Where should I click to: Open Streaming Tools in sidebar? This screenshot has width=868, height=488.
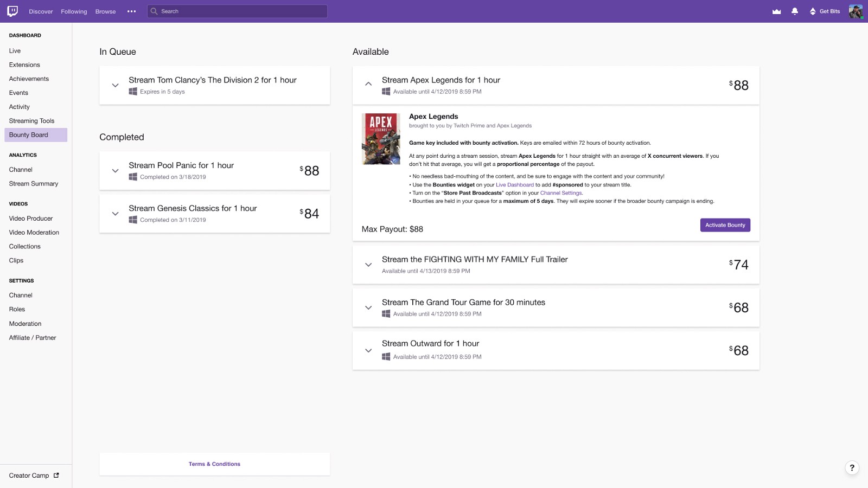tap(31, 121)
